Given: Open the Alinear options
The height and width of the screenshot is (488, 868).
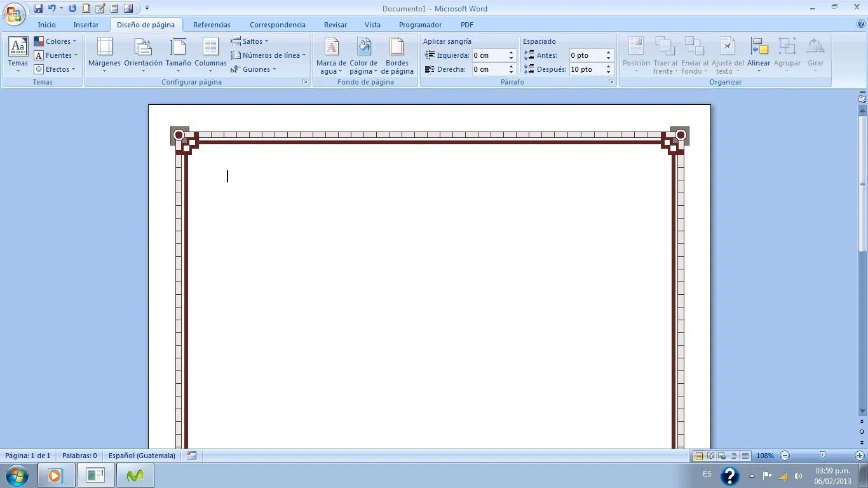Looking at the screenshot, I should 759,55.
